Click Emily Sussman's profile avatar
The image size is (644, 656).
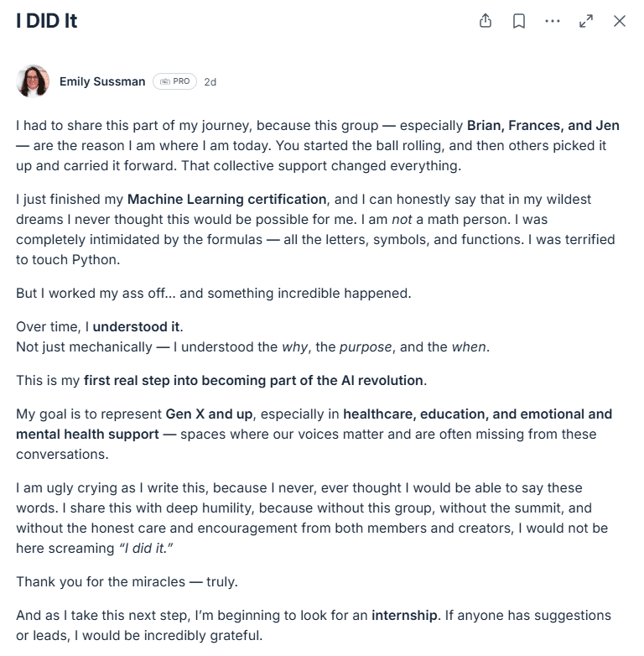[33, 81]
